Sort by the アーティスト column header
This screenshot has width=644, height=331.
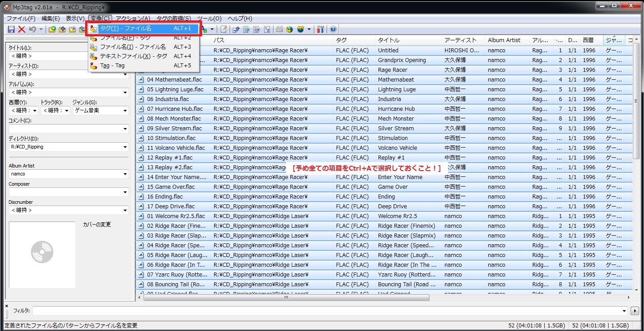tap(464, 40)
